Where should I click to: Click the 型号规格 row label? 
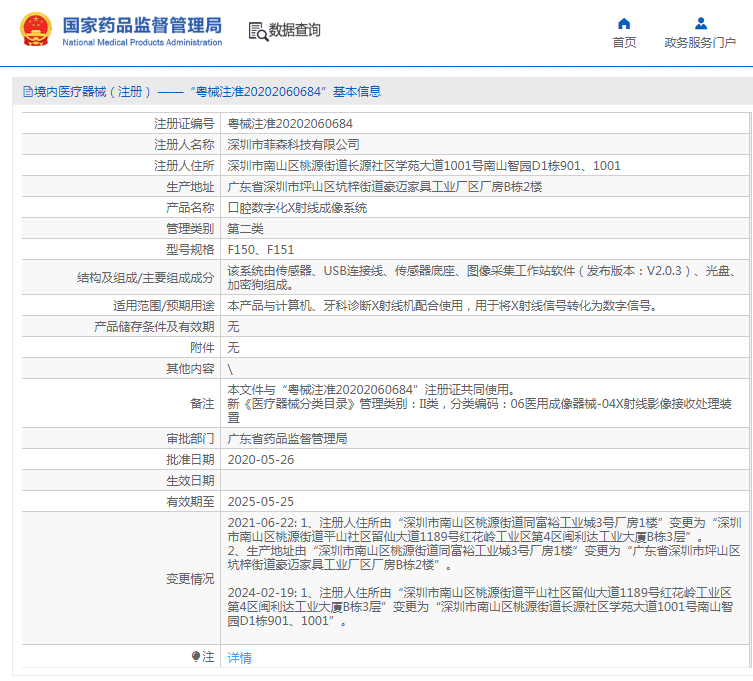click(190, 250)
